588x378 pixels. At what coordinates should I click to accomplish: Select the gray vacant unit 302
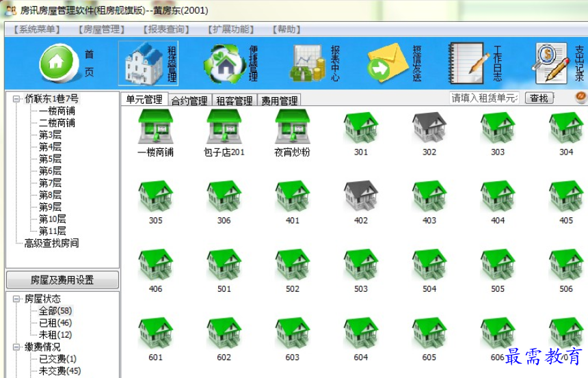(429, 128)
